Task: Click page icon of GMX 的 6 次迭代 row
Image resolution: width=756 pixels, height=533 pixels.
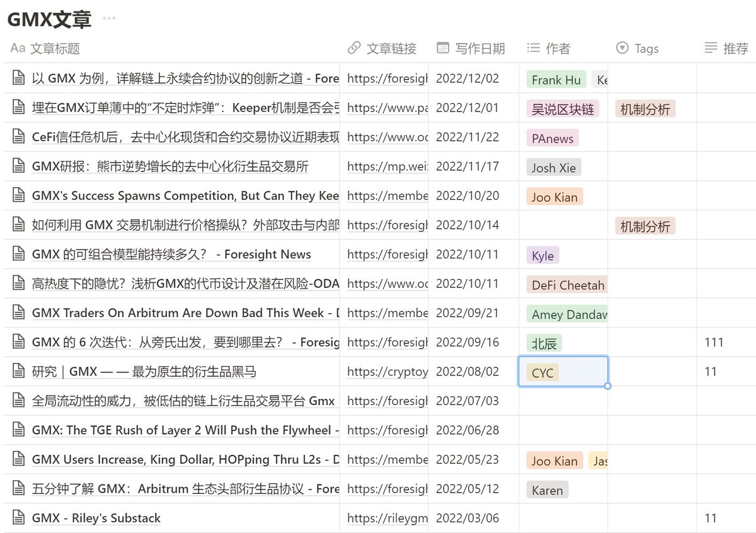Action: pos(19,342)
